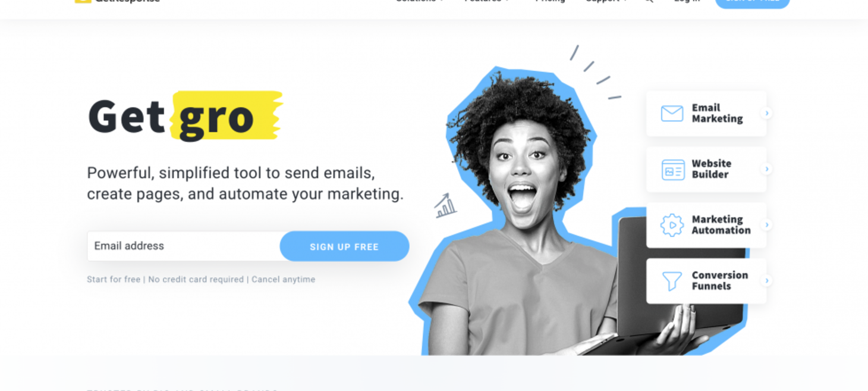The image size is (868, 391).
Task: Select the Email Marketing card label
Action: [x=717, y=113]
